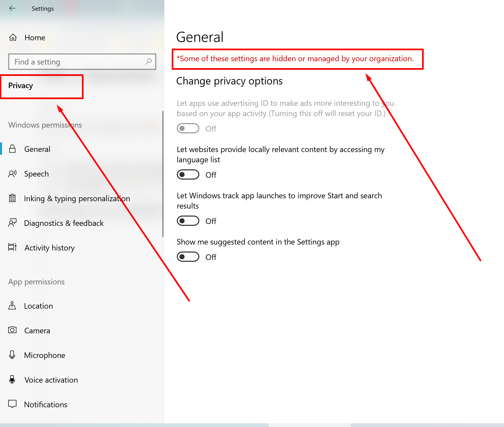Toggle websites language list access switch
Viewport: 504px width, 427px height.
pos(188,174)
